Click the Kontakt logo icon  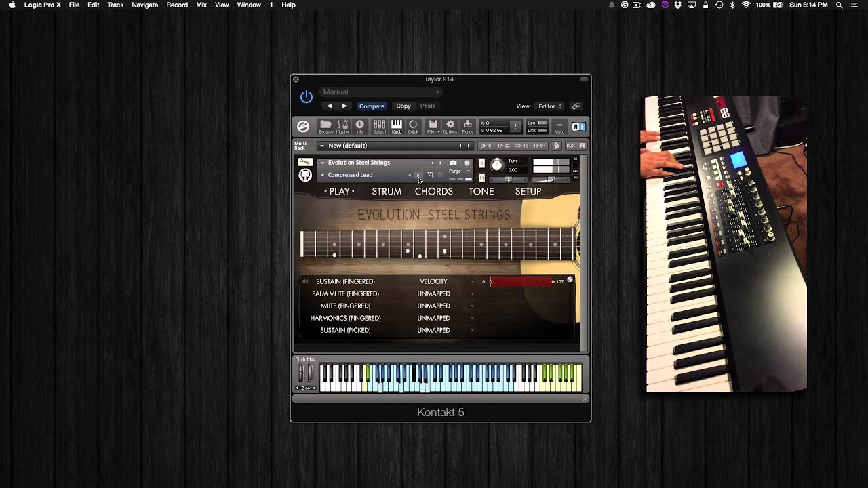[303, 127]
